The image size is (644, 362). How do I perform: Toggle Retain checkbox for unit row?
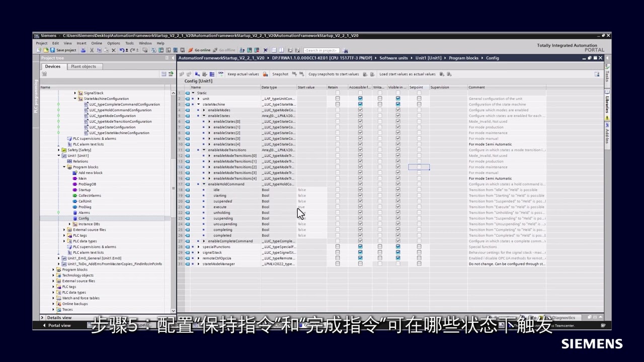click(338, 99)
